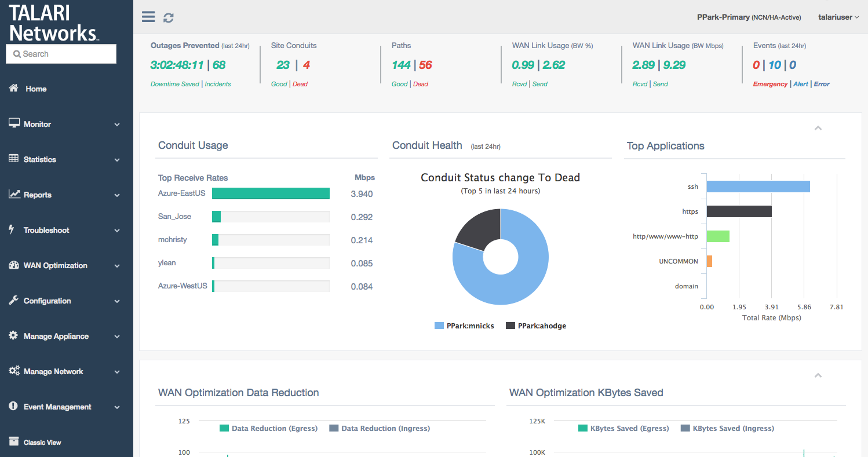Click the Event Management exclamation icon

click(13, 406)
